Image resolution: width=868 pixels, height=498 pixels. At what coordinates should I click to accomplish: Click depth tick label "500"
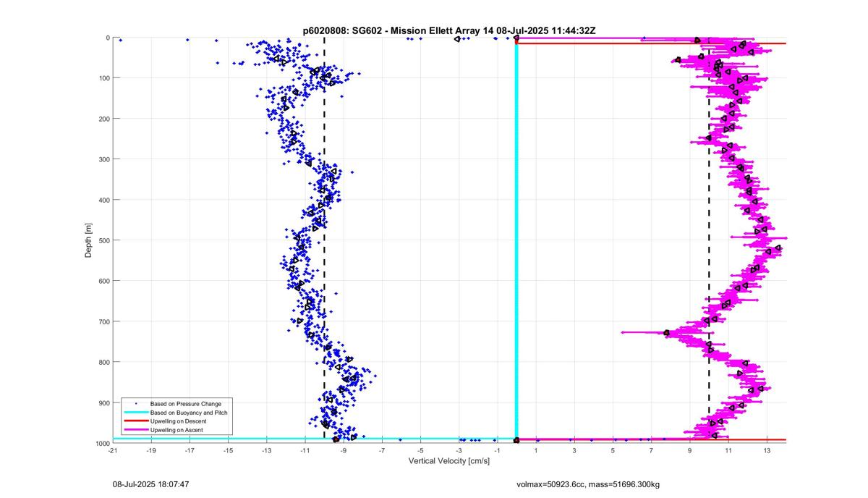[x=103, y=240]
